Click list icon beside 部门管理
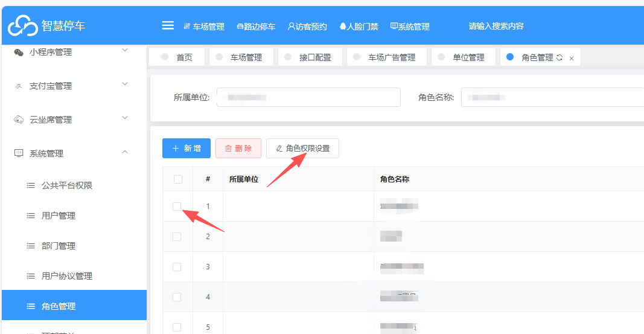The height and width of the screenshot is (334, 644). pos(31,246)
